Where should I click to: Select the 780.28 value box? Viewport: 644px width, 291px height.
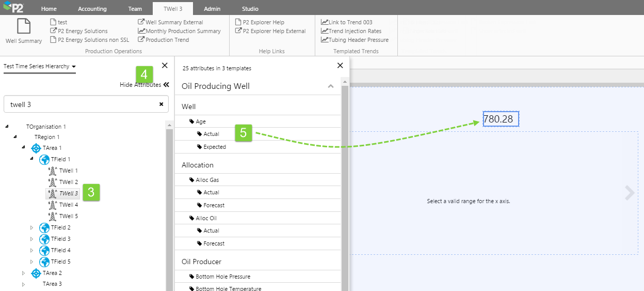click(x=501, y=119)
